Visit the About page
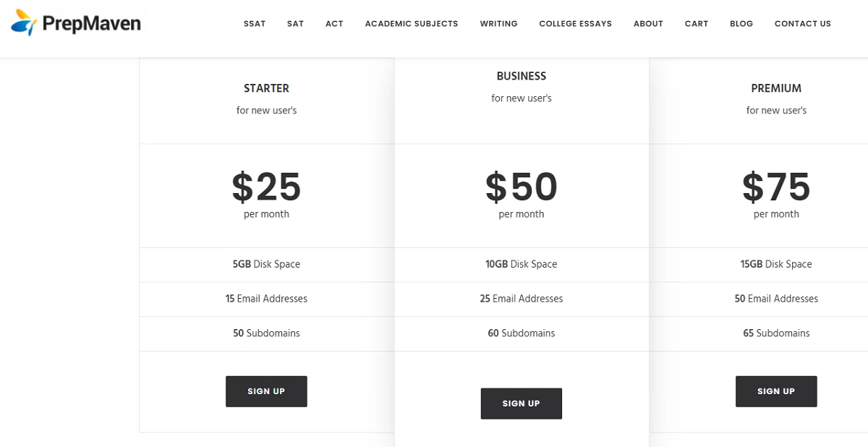This screenshot has width=868, height=447. point(648,24)
